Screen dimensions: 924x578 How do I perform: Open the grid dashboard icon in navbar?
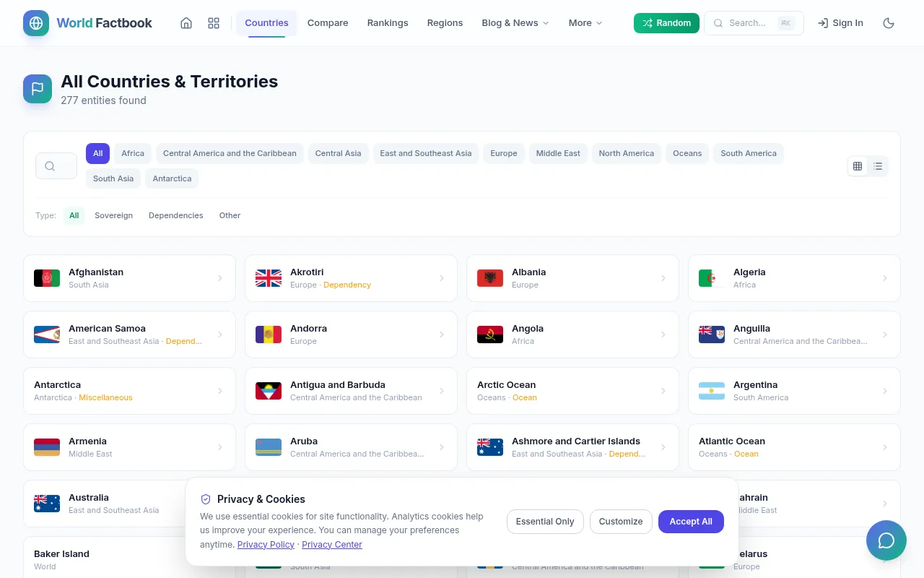coord(214,23)
